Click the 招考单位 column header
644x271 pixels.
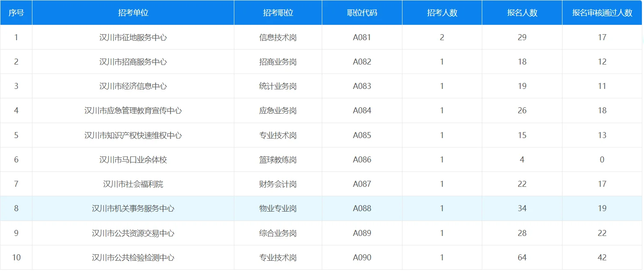click(x=133, y=12)
